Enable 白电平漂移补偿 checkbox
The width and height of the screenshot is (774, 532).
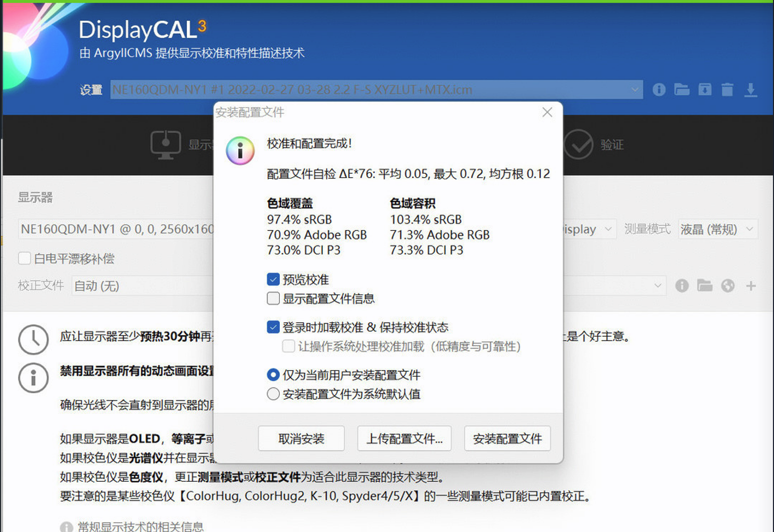click(24, 258)
